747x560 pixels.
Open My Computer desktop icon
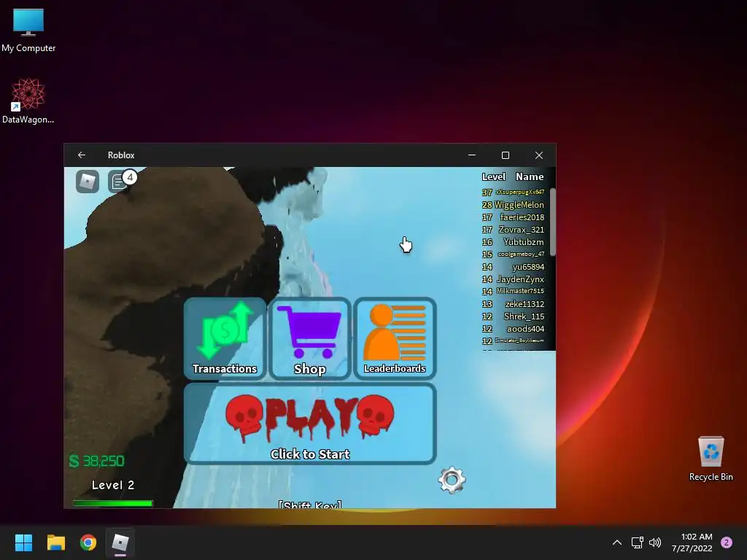tap(28, 31)
